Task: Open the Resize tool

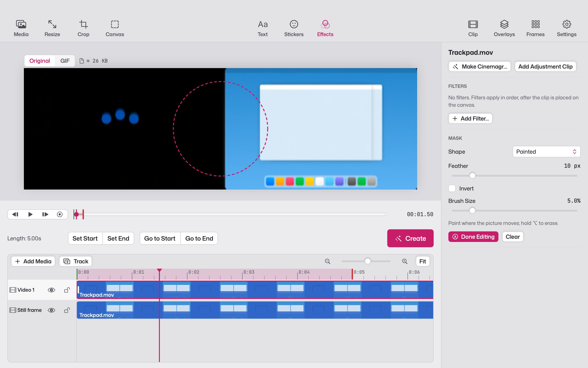Action: [52, 29]
